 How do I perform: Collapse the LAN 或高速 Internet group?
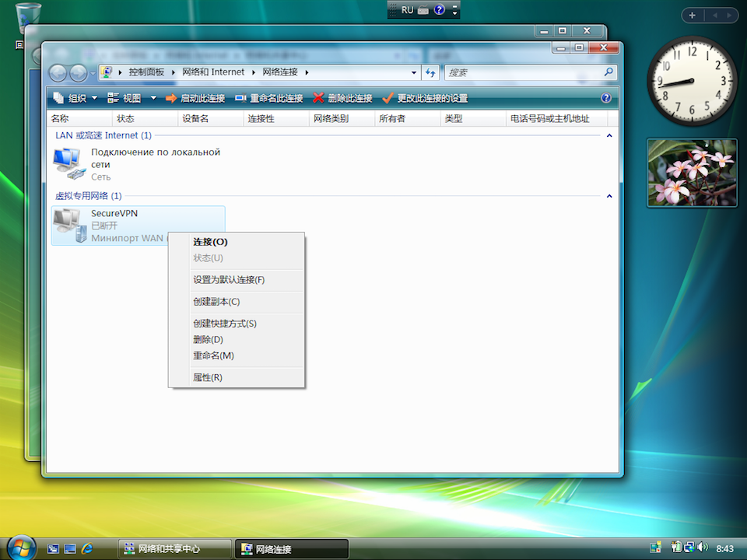point(609,135)
